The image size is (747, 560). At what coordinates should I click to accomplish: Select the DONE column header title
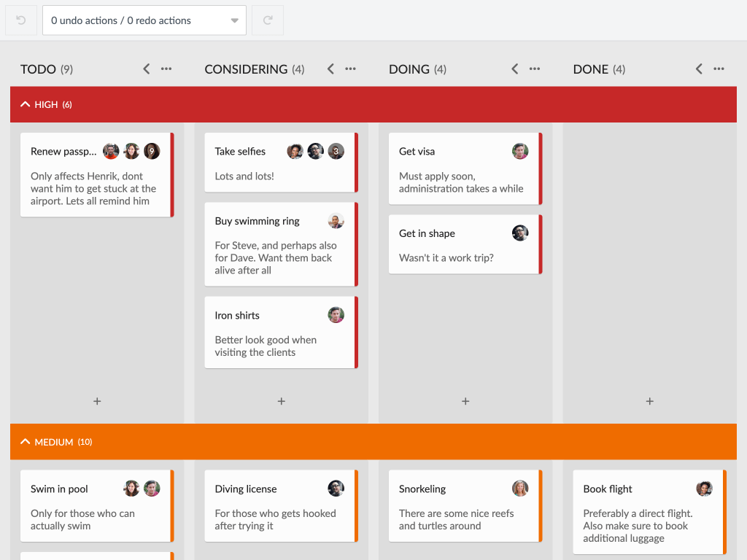pos(591,69)
